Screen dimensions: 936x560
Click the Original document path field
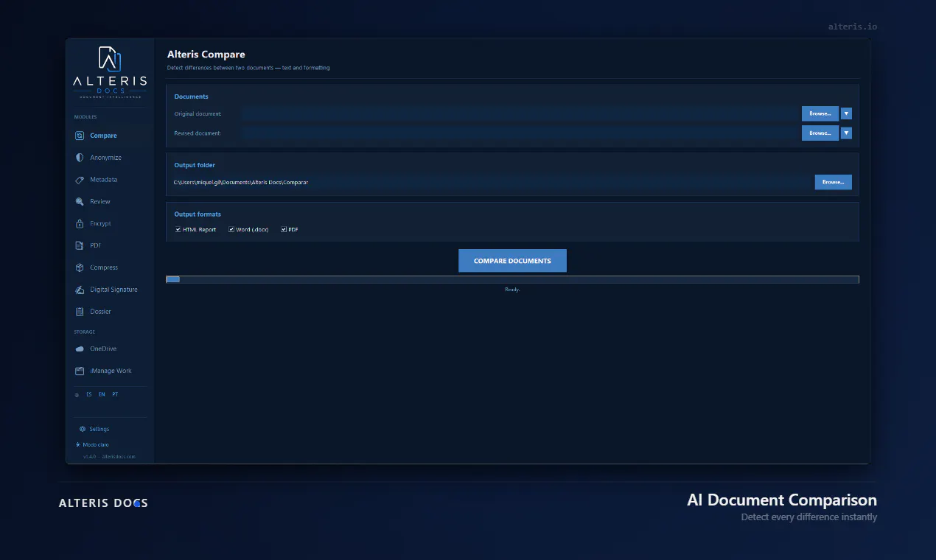pyautogui.click(x=520, y=113)
